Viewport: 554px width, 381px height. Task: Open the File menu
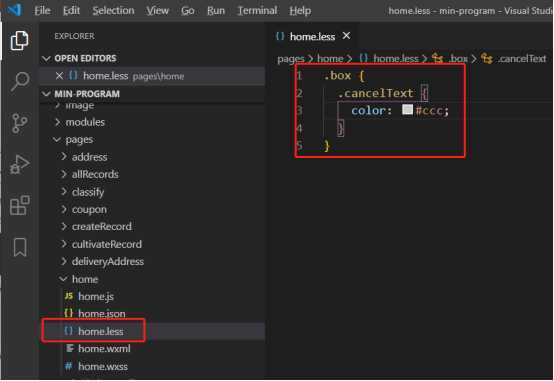click(x=42, y=11)
